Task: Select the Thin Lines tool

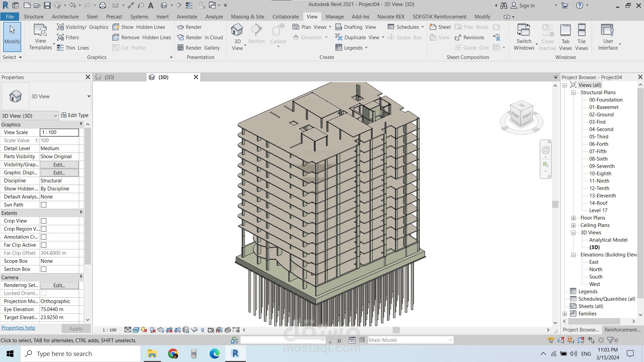Action: (x=73, y=48)
